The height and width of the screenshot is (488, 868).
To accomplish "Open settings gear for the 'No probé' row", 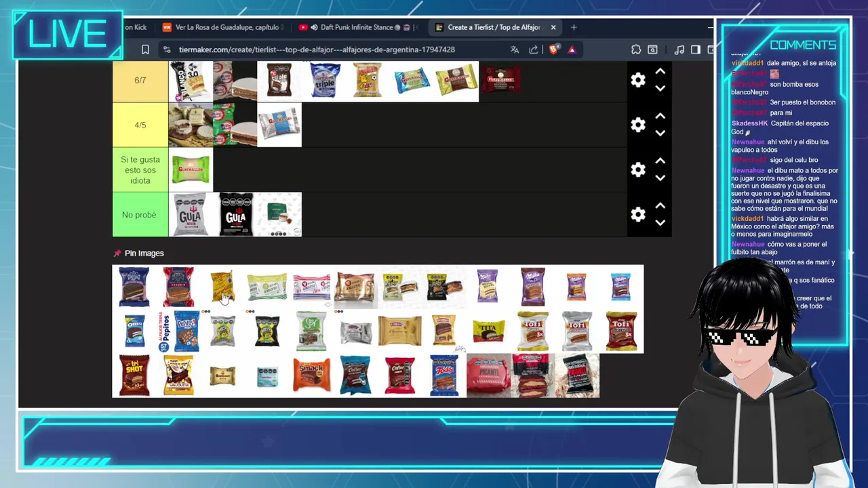I will [x=638, y=214].
